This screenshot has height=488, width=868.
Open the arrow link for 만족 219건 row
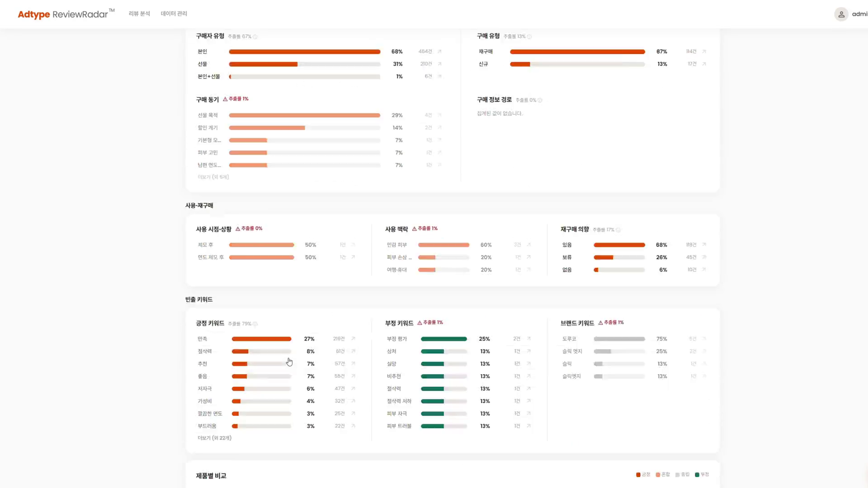[x=353, y=338]
